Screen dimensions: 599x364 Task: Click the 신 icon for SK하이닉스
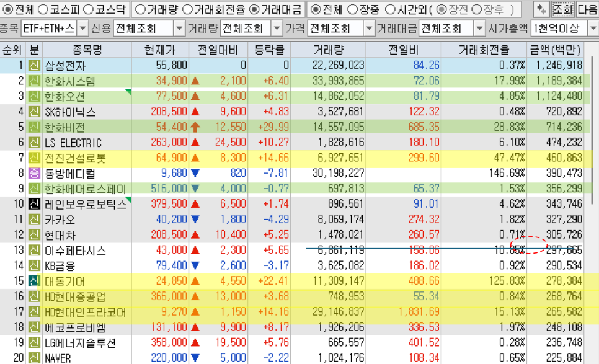tap(34, 112)
